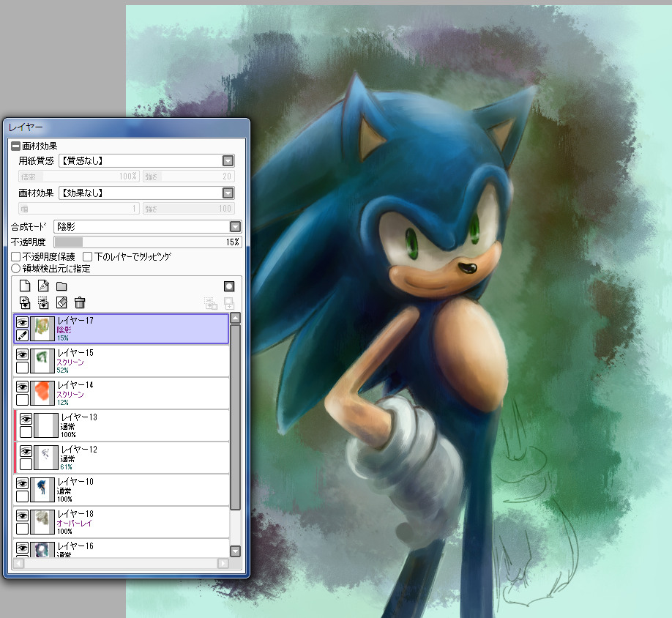The width and height of the screenshot is (672, 618).
Task: Tick the link box under レイヤー18 eye
Action: click(22, 529)
